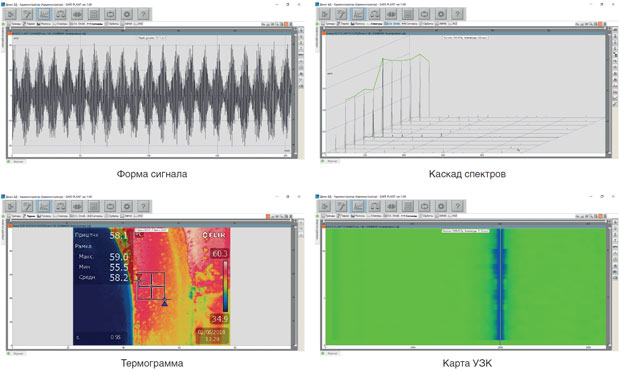Viewport: 620px width, 372px height.
Task: Open the machine coupling icon in the Термограмма window
Action: [77, 206]
